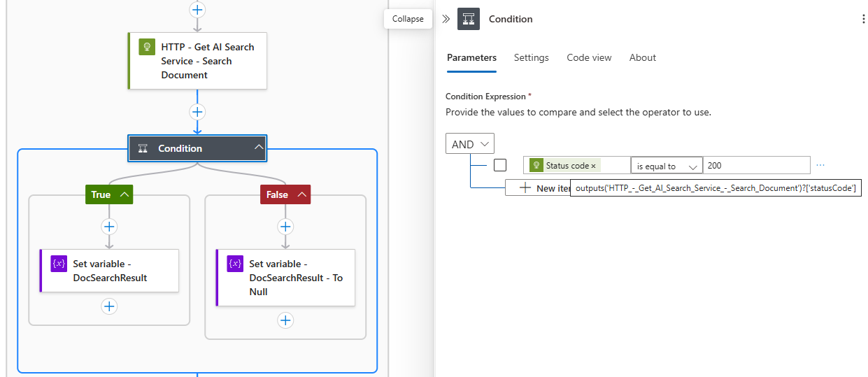The width and height of the screenshot is (868, 377).
Task: Click the add-step plus below Set variable DocSearchResult
Action: 109,306
